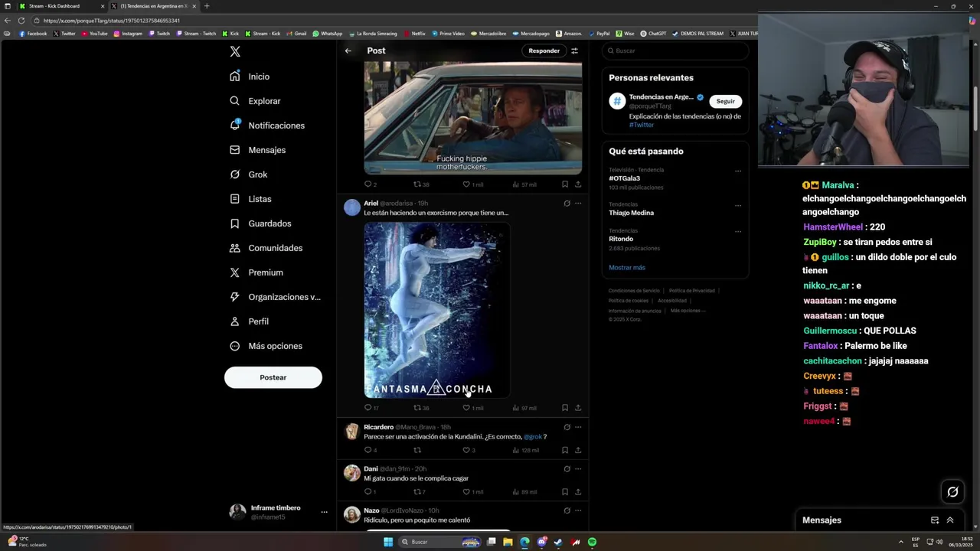Open Spotify from the Windows taskbar
The width and height of the screenshot is (980, 551).
coord(592,542)
